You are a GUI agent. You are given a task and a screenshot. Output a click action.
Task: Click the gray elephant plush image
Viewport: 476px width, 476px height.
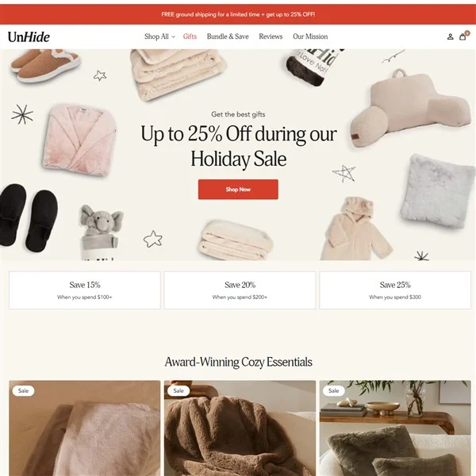101,232
